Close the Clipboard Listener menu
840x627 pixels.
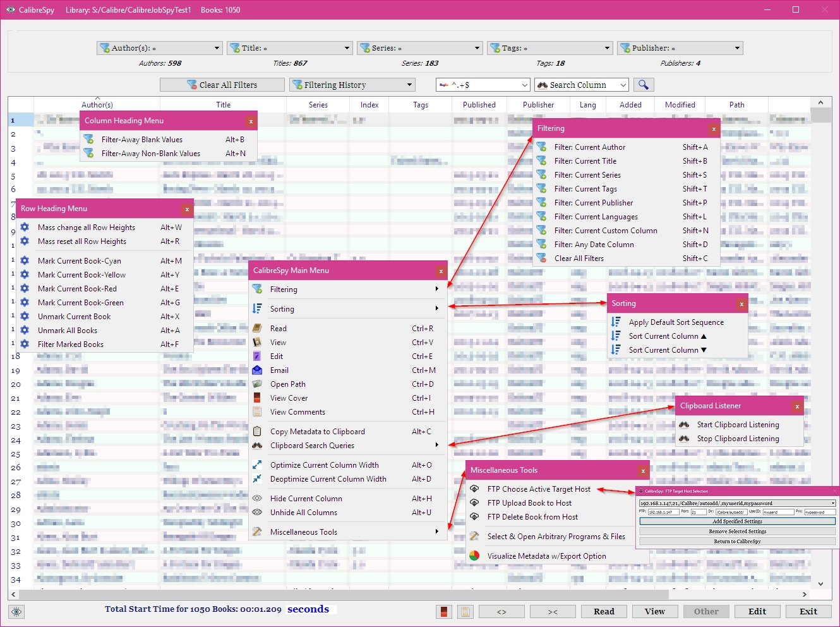point(797,406)
